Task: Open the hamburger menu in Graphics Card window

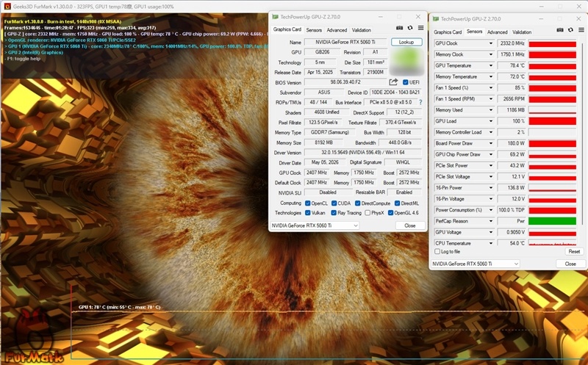Action: coord(420,28)
